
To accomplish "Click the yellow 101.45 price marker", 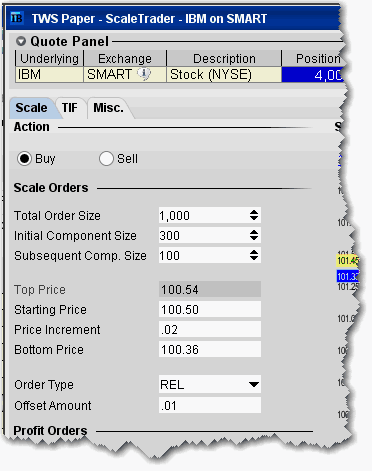I will click(x=347, y=260).
